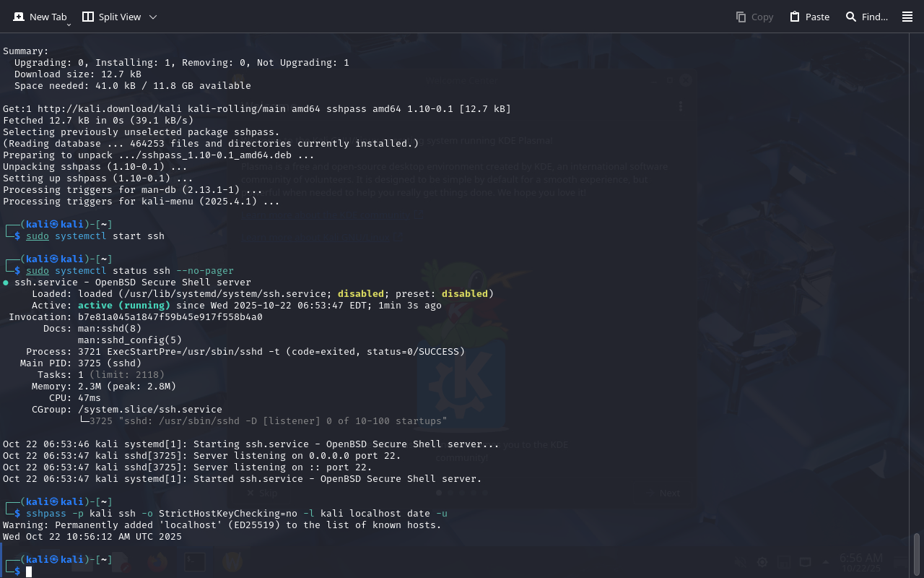Click the Copy toolbar button
Screen dimensions: 924x578
coord(754,17)
